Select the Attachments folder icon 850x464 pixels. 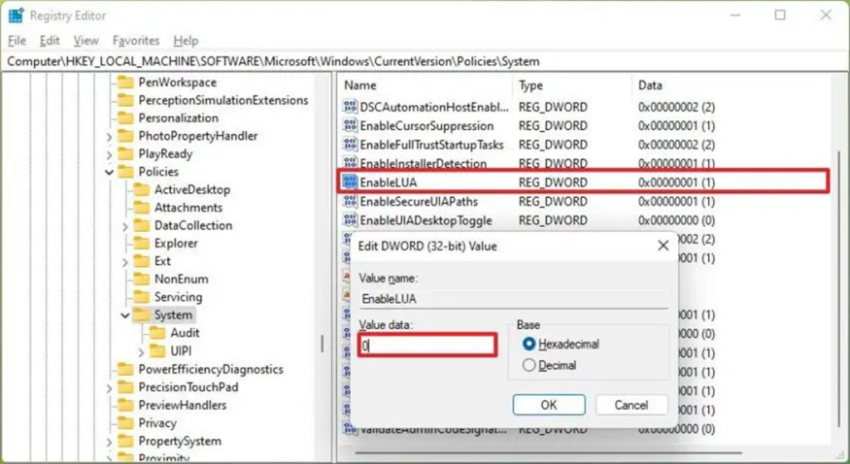(x=141, y=208)
